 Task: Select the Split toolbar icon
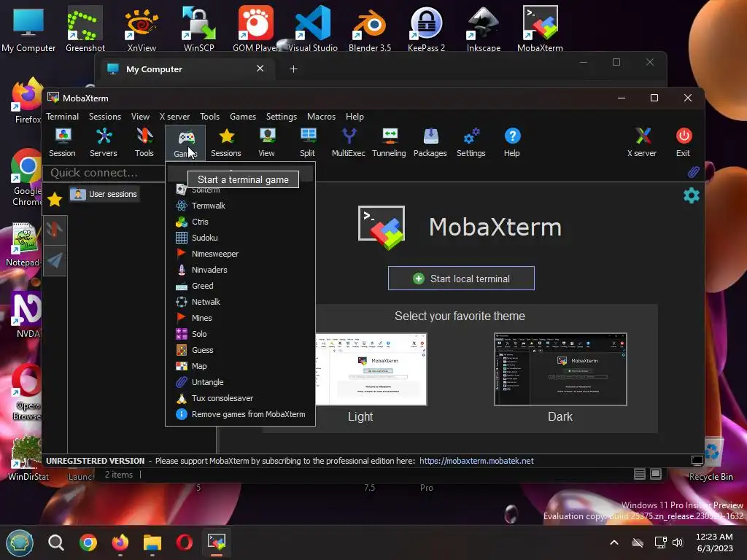[308, 142]
